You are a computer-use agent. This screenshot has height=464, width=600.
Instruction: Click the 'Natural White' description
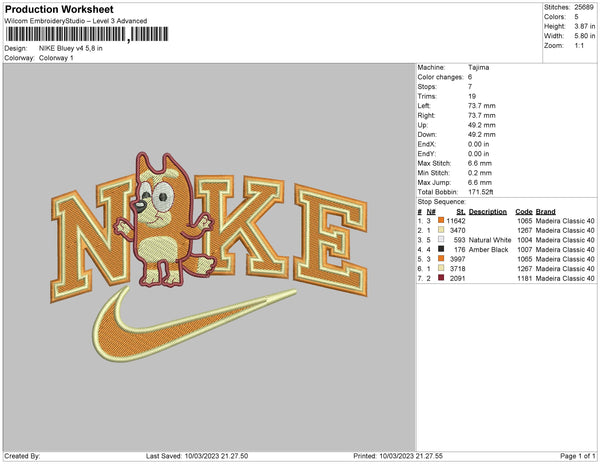click(490, 240)
